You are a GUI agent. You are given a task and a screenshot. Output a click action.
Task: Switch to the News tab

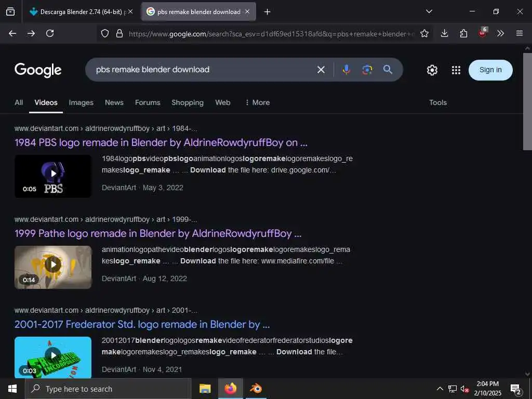[x=114, y=102]
